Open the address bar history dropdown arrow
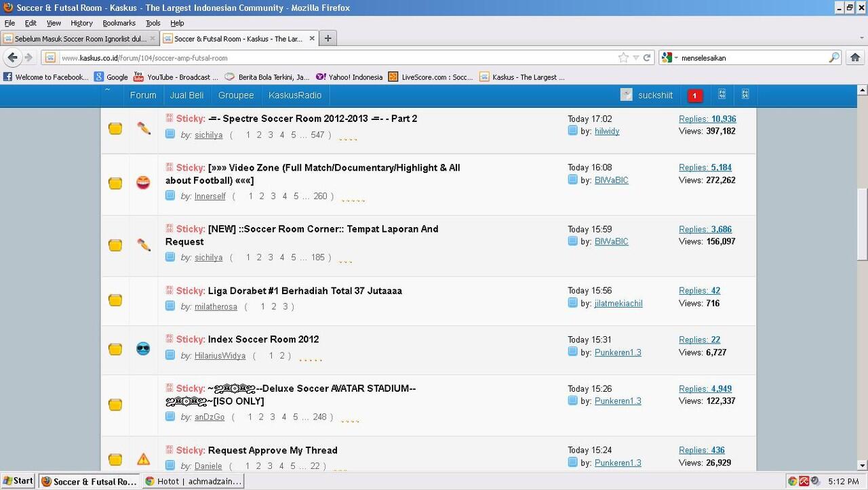The height and width of the screenshot is (490, 868). tap(635, 58)
